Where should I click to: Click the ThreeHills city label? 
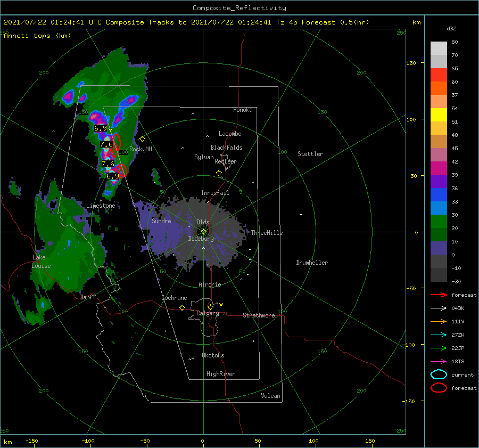[x=267, y=233]
